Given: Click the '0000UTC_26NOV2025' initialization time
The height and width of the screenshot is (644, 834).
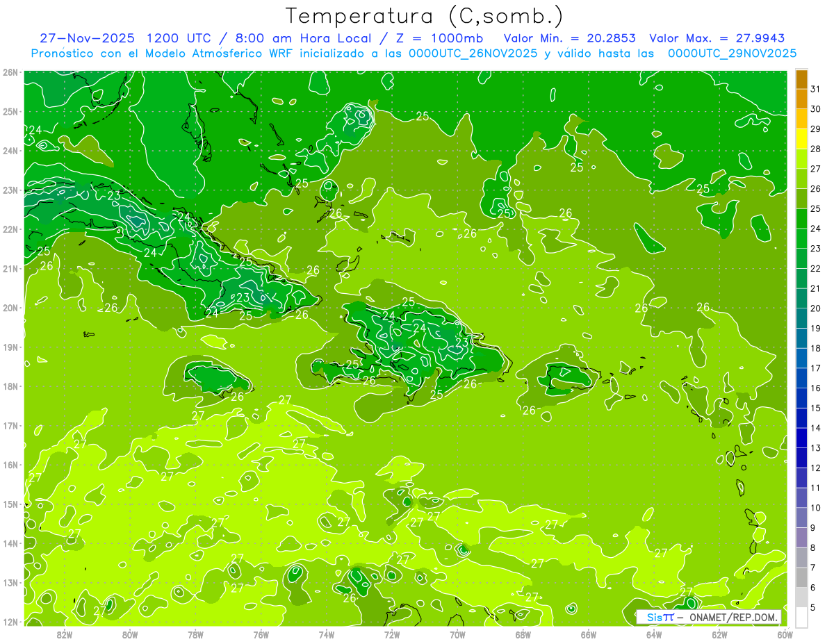Looking at the screenshot, I should pyautogui.click(x=473, y=53).
